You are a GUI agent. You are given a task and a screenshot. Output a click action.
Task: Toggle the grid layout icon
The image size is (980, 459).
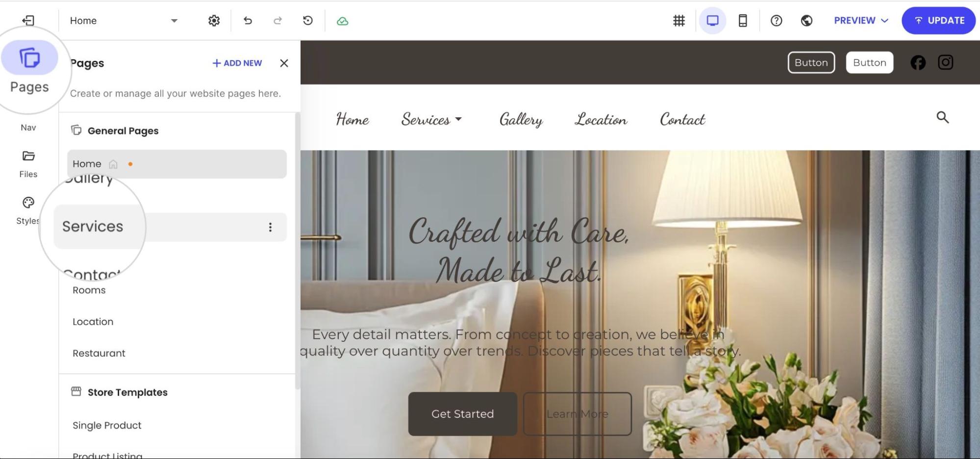[x=679, y=21]
